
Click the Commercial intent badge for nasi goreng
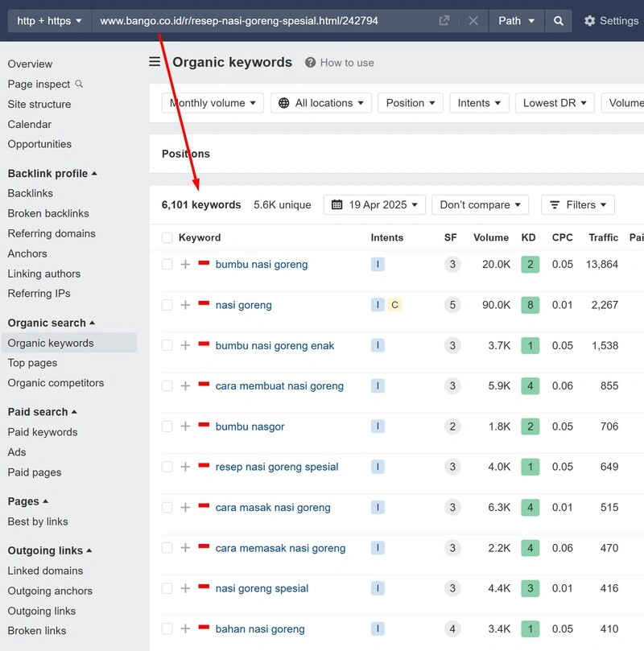point(394,305)
